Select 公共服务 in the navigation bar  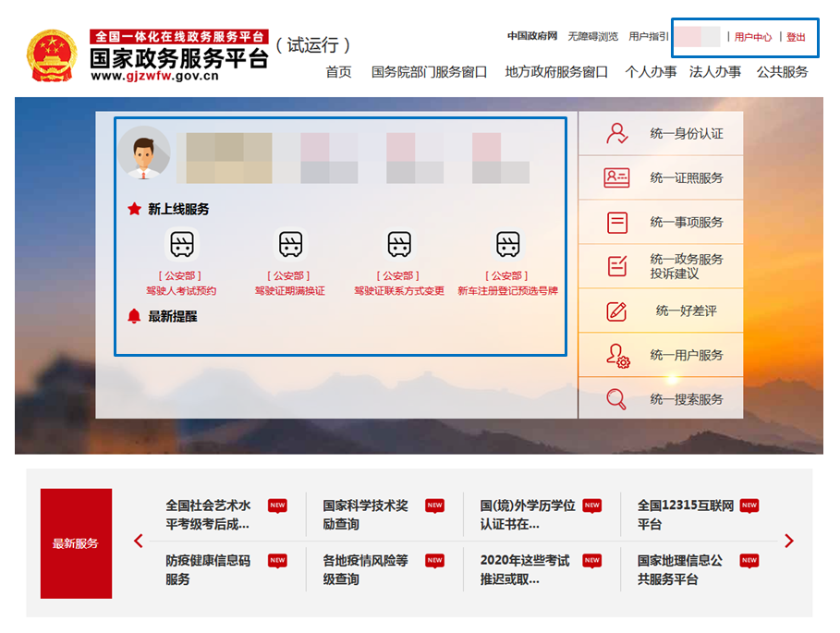(782, 72)
